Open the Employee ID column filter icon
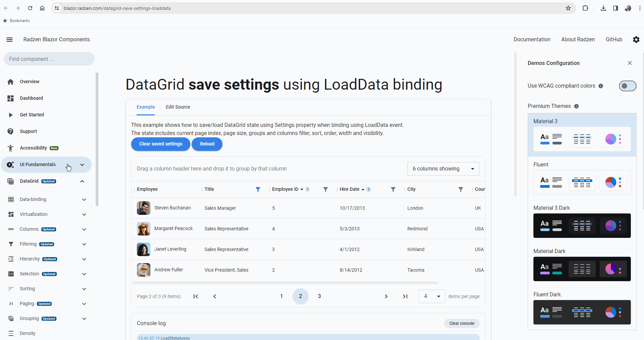Image resolution: width=644 pixels, height=340 pixels. pyautogui.click(x=326, y=189)
